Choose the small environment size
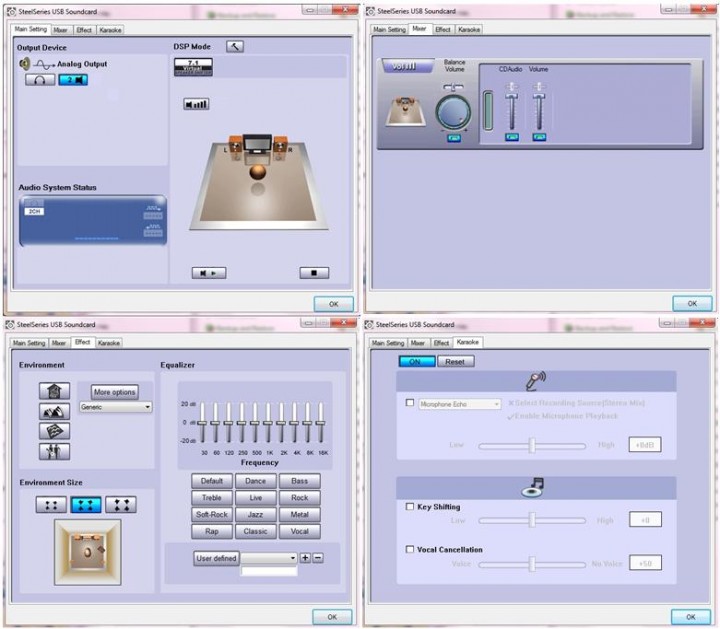Viewport: 720px width, 629px height. point(51,505)
